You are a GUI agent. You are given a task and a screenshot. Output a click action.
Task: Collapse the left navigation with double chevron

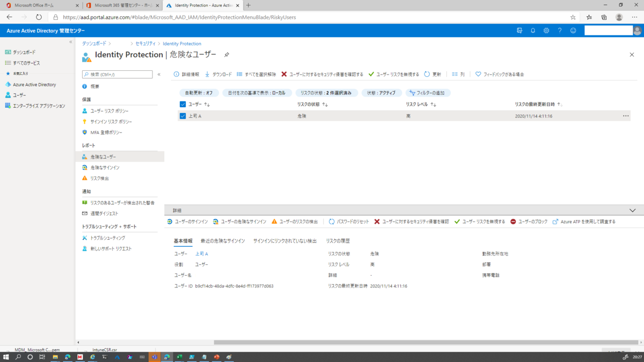pos(71,42)
